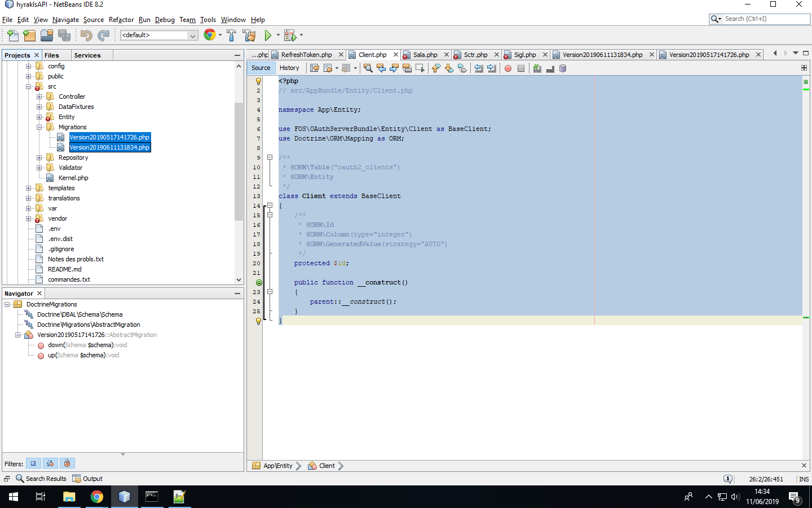Switch to the Sala.php editor tab
This screenshot has width=812, height=508.
click(425, 55)
